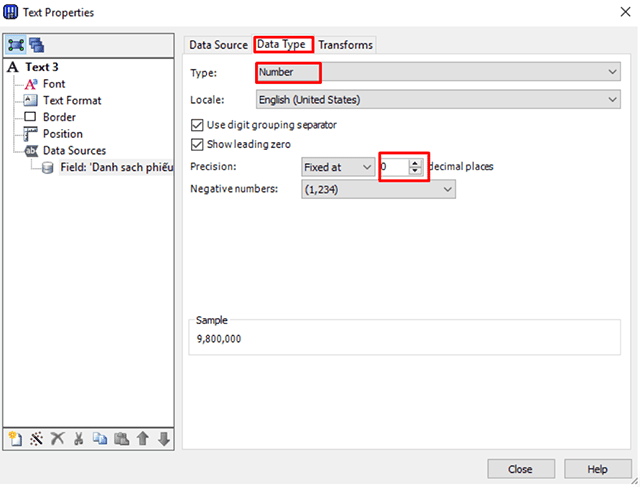The width and height of the screenshot is (640, 487).
Task: Uncheck Show leading zero option
Action: coord(197,145)
